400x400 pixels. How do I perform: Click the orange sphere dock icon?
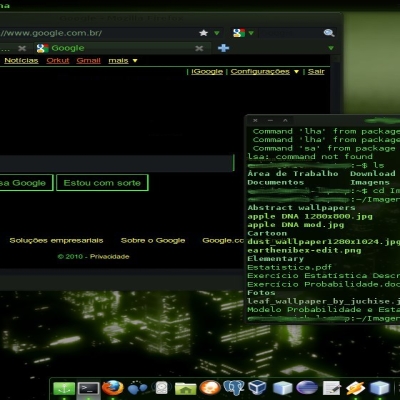pyautogui.click(x=210, y=388)
